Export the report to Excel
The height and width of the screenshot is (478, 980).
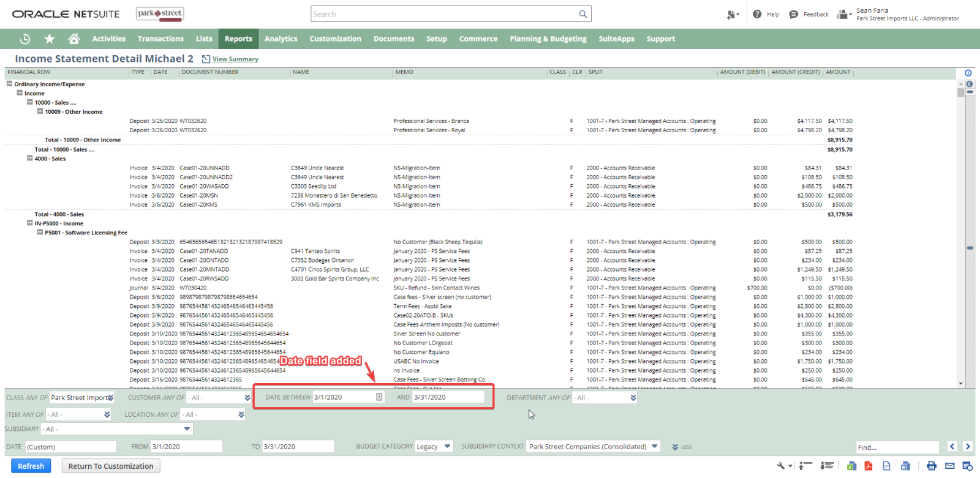851,466
